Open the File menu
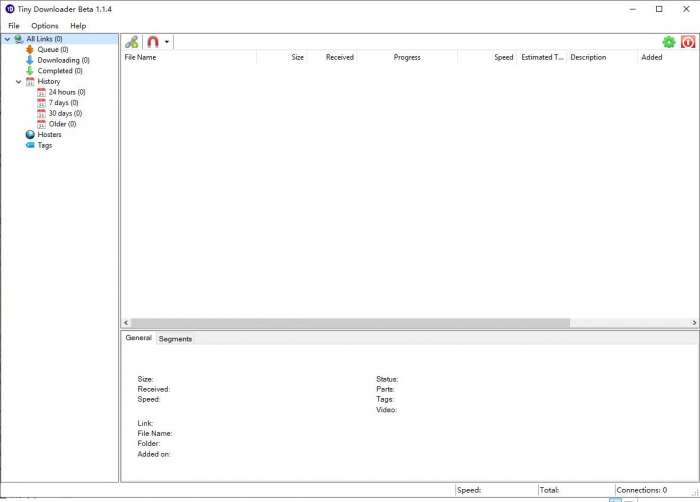 (14, 26)
